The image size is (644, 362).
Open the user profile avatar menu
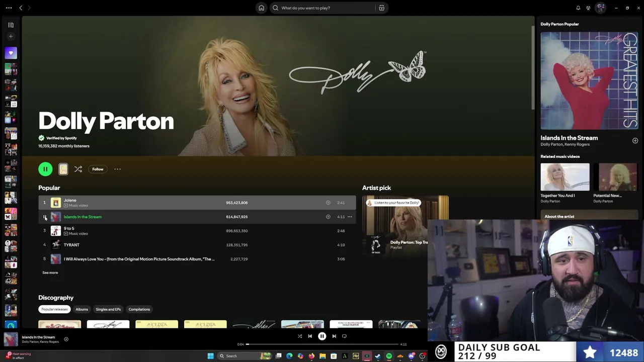[600, 8]
